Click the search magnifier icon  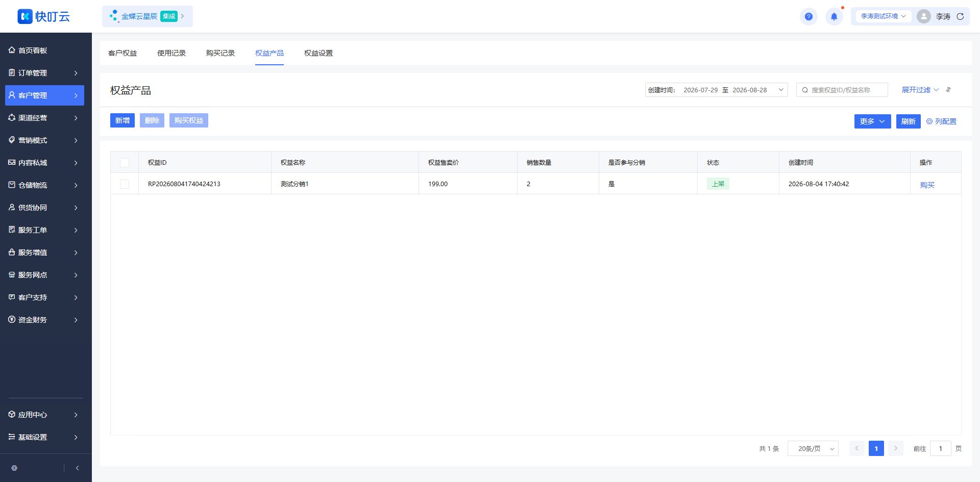805,90
